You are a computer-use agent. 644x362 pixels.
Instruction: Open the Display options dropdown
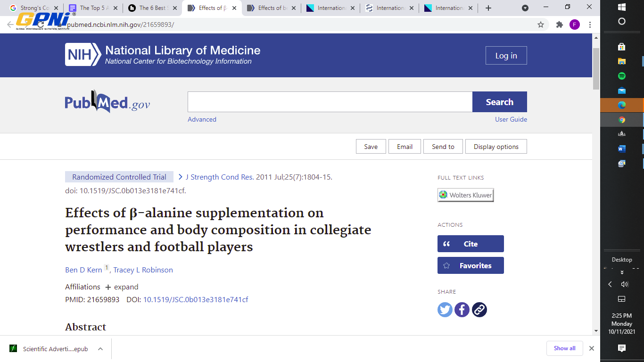point(496,147)
